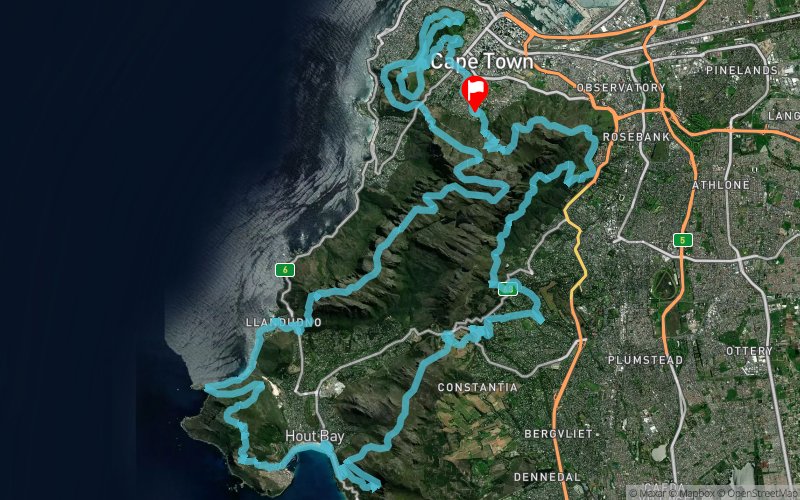Select the Cape Town city label
The height and width of the screenshot is (500, 800).
pos(482,62)
